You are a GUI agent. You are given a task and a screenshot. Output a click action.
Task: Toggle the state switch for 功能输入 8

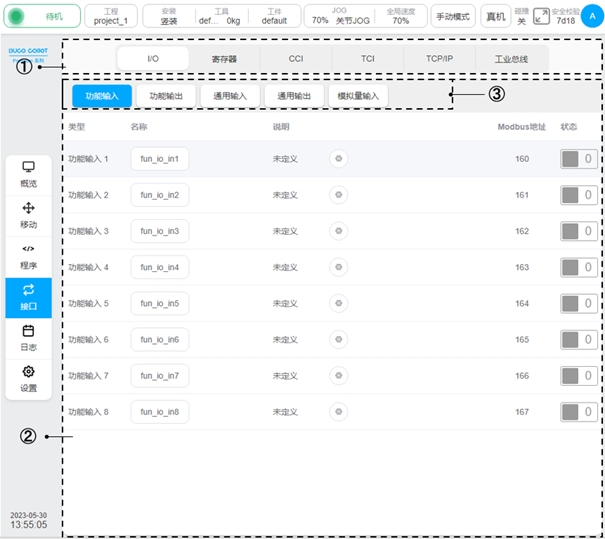tap(578, 411)
